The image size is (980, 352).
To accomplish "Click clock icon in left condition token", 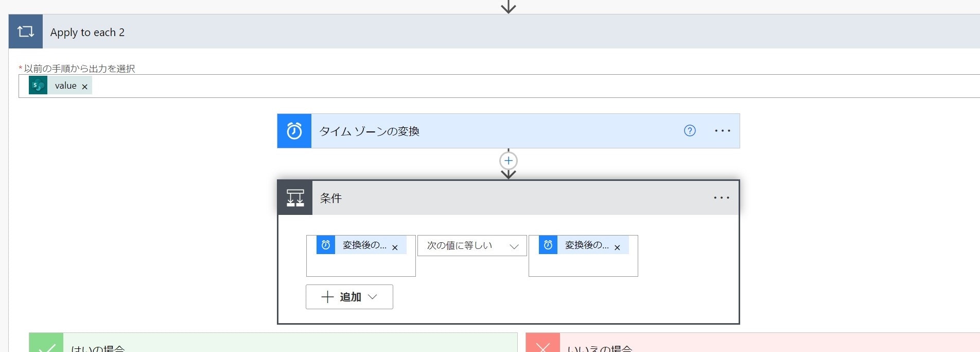I will (326, 245).
